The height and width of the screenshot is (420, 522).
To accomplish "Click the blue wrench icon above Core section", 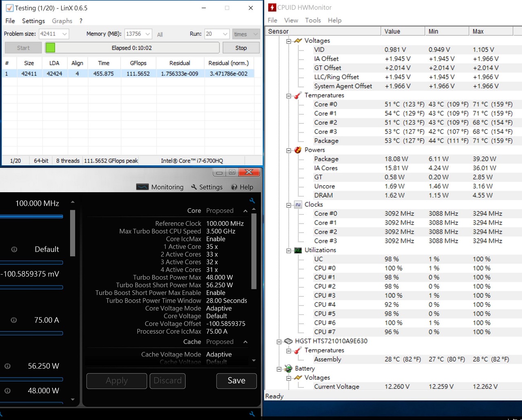I will pos(252,200).
